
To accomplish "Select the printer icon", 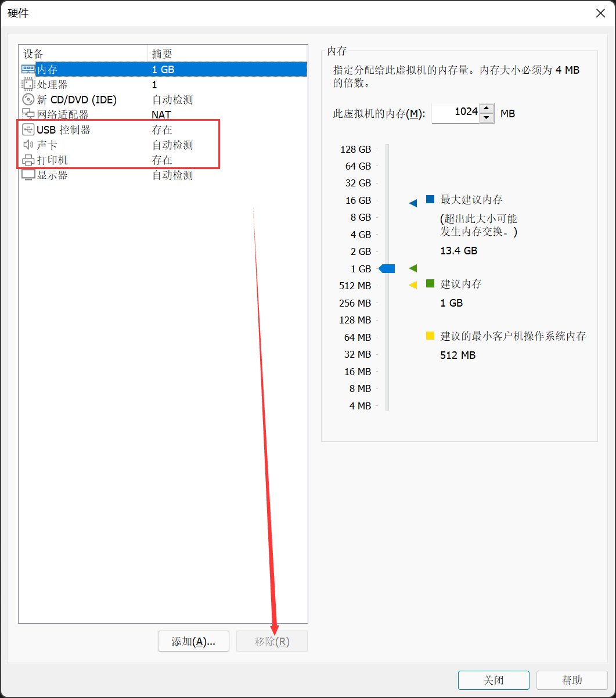I will click(x=28, y=160).
